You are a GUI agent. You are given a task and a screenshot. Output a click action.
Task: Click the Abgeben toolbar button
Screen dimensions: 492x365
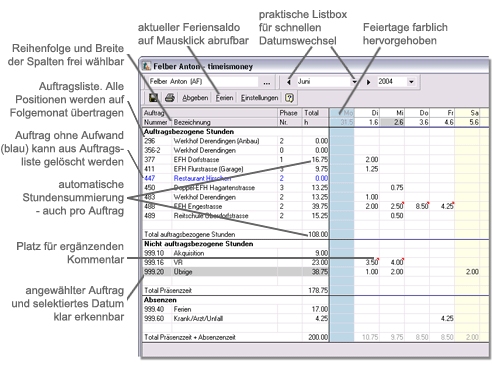point(195,98)
